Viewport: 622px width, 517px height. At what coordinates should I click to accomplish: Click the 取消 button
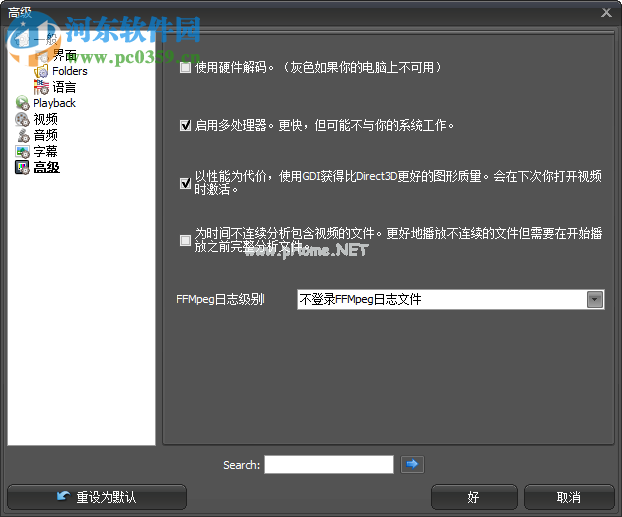pyautogui.click(x=569, y=497)
